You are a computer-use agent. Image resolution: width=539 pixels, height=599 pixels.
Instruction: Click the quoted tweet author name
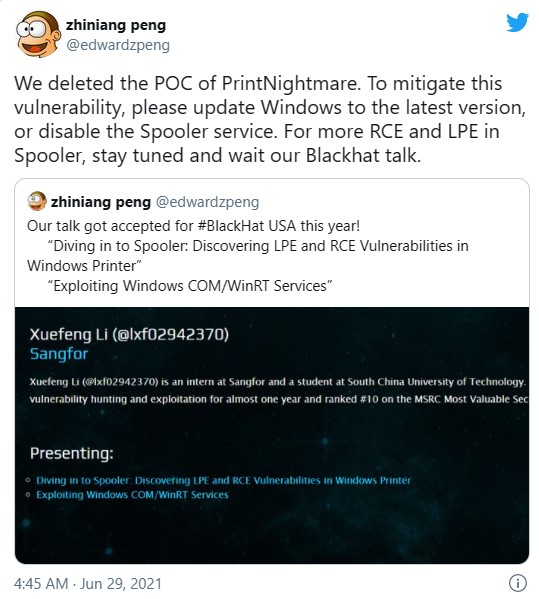click(101, 202)
